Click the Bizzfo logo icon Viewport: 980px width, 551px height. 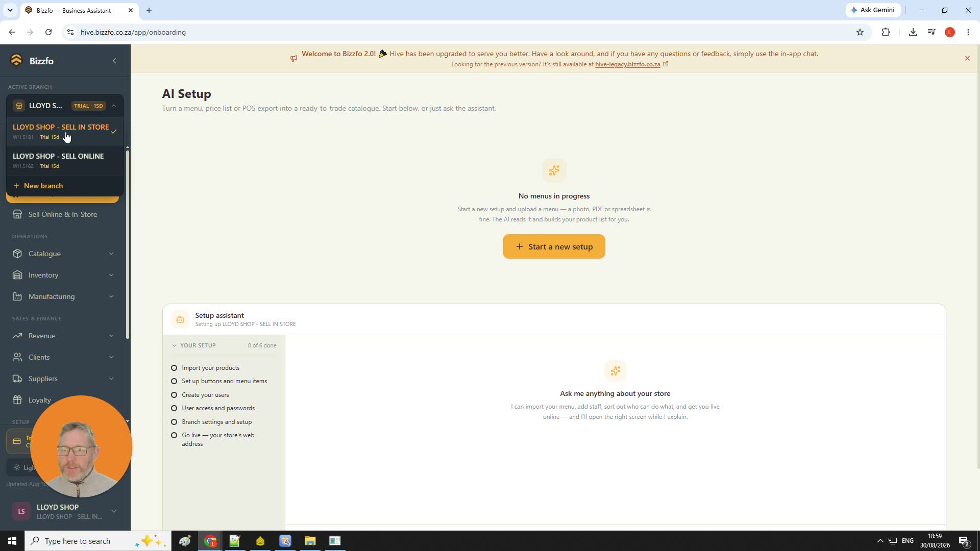pos(16,60)
